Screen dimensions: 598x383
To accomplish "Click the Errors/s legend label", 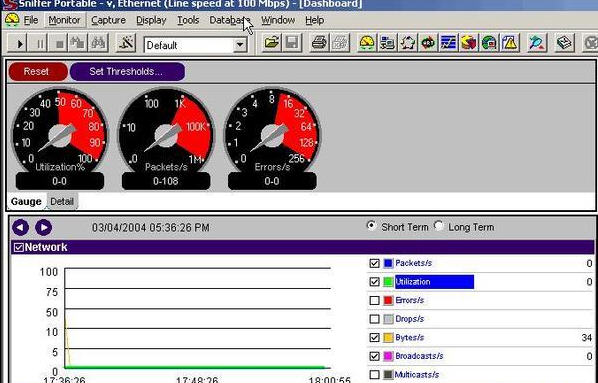I will 410,301.
